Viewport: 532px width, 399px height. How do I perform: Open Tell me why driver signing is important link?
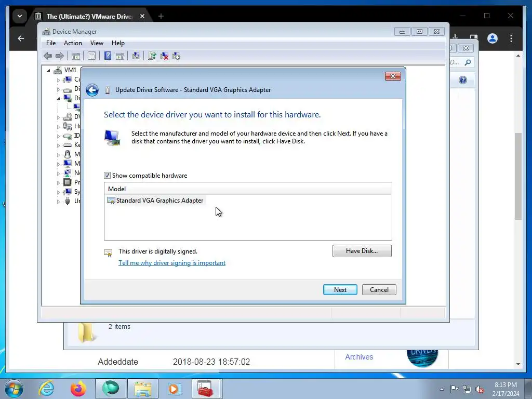point(172,263)
